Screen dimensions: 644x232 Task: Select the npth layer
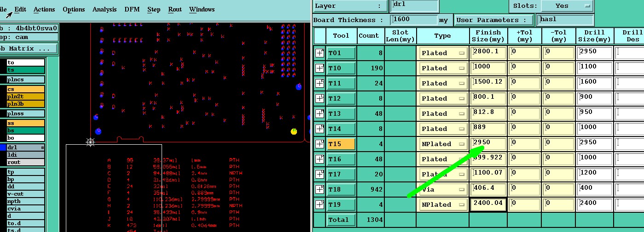pos(26,201)
